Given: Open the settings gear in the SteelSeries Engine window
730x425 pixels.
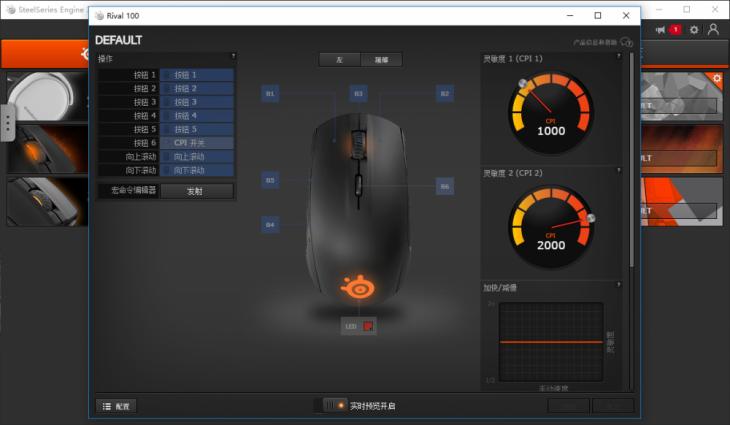Looking at the screenshot, I should (694, 30).
